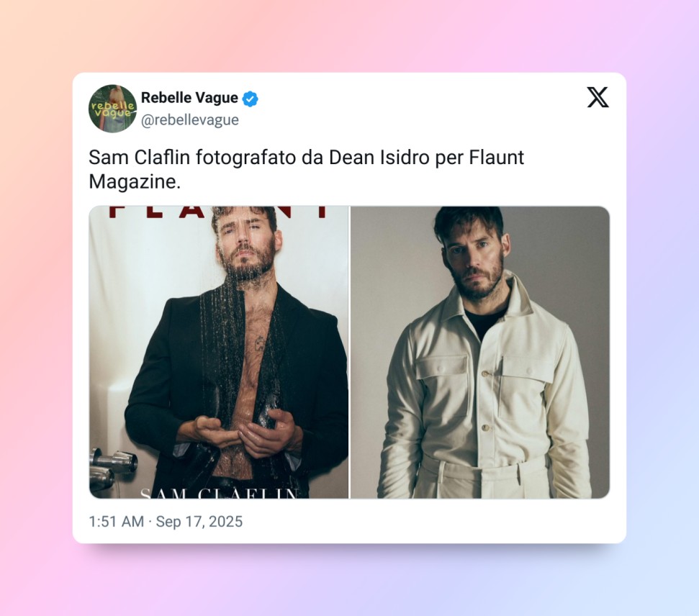The height and width of the screenshot is (616, 699).
Task: Click the Sep 17, 2025 date
Action: (199, 522)
